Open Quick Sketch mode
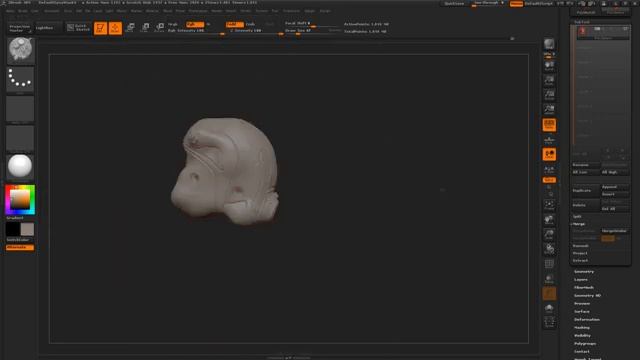The image size is (640, 360). point(78,27)
